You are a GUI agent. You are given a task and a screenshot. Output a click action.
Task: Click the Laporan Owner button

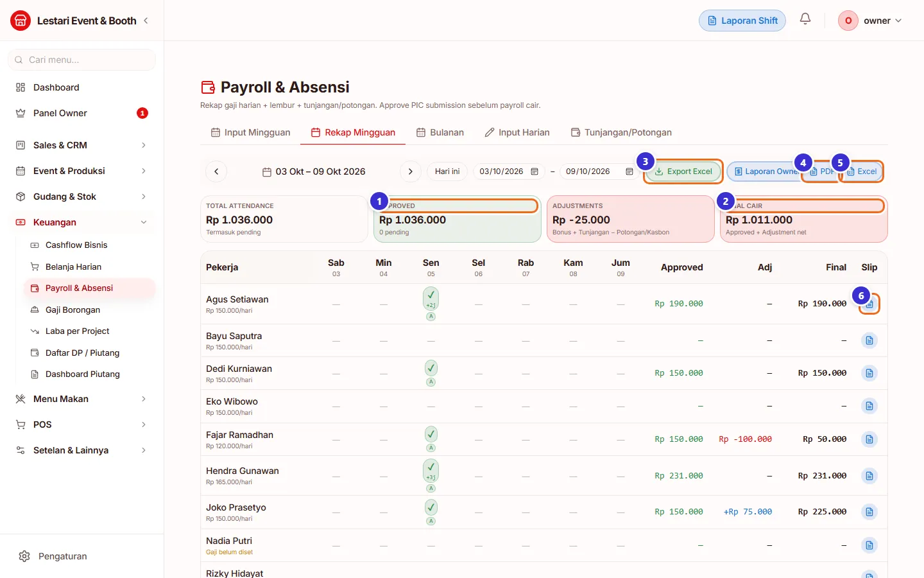[764, 171]
